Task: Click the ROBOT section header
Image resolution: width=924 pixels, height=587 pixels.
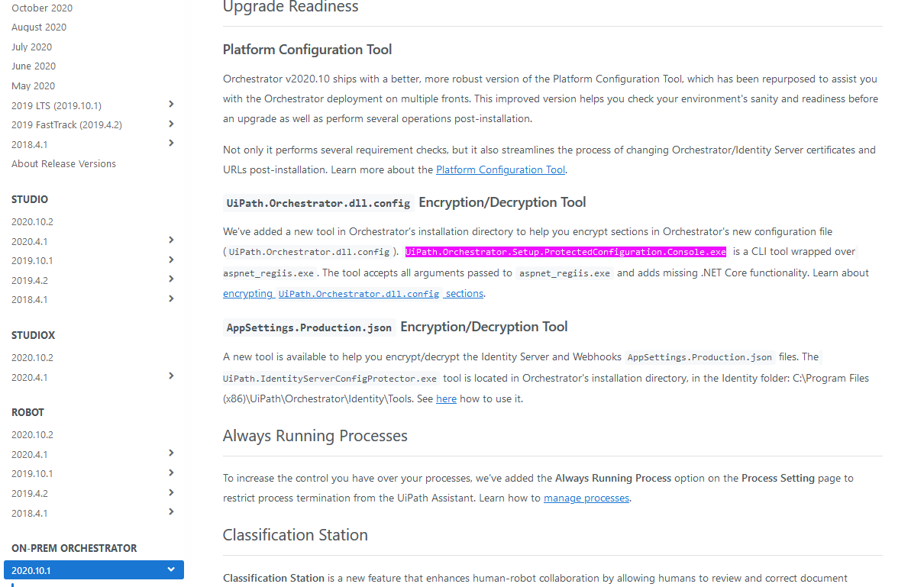Action: pos(27,412)
